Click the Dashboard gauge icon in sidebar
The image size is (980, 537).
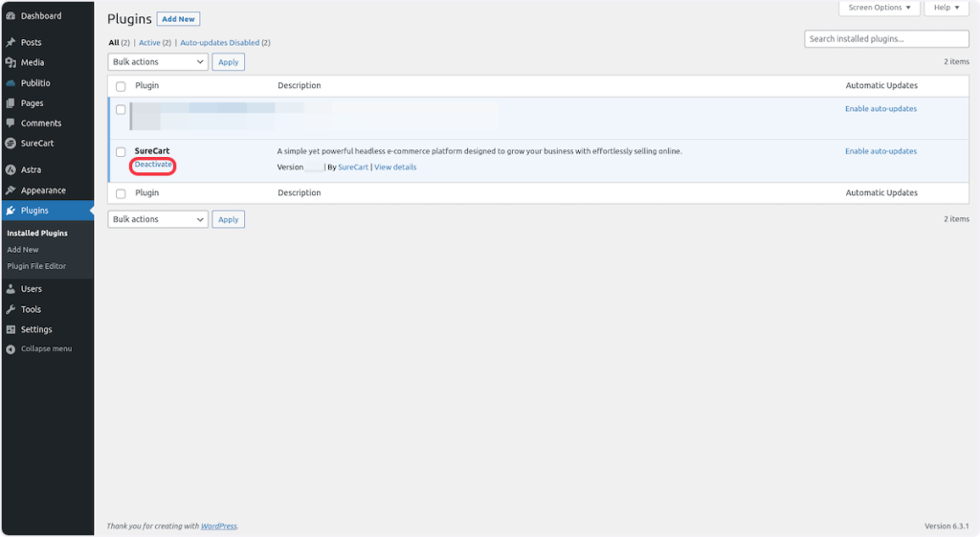click(11, 16)
